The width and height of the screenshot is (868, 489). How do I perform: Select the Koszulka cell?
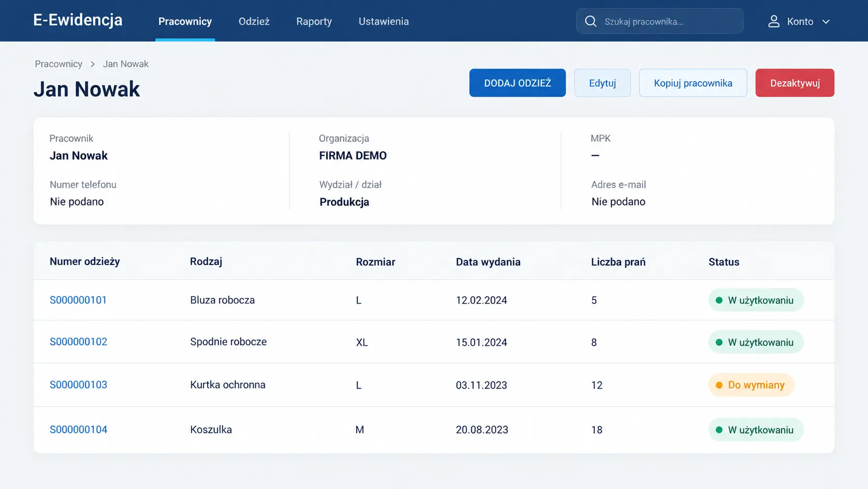(211, 430)
